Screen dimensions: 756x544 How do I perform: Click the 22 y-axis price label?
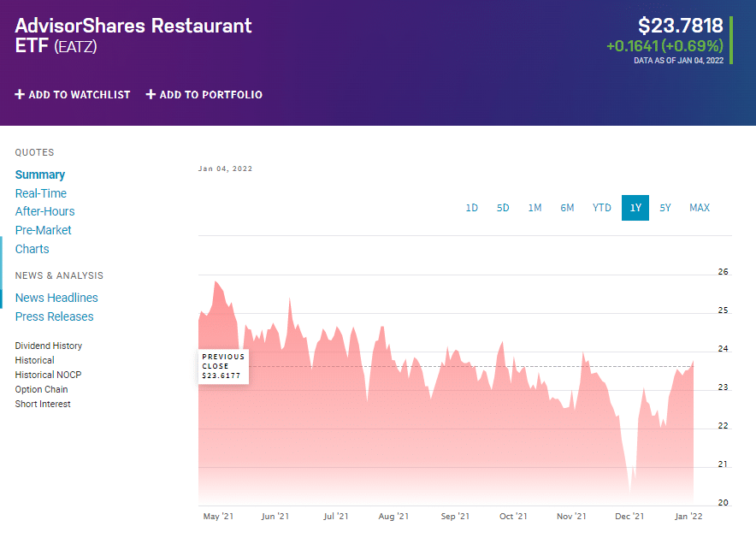(723, 426)
